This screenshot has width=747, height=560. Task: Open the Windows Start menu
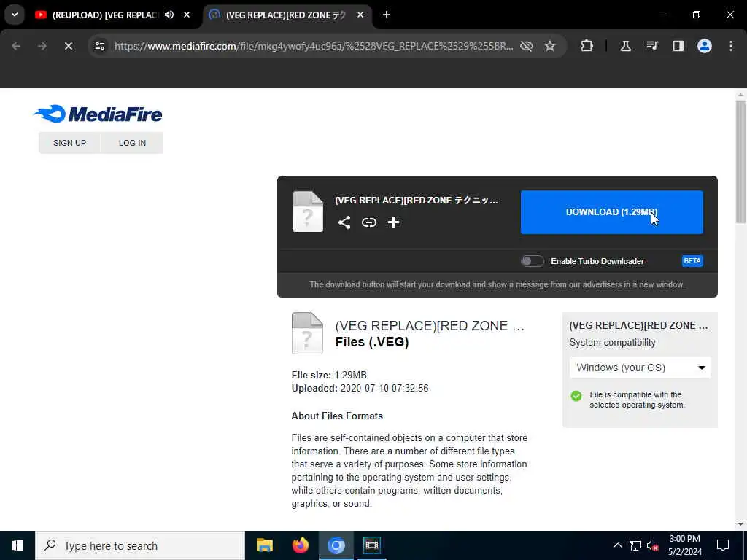coord(18,545)
